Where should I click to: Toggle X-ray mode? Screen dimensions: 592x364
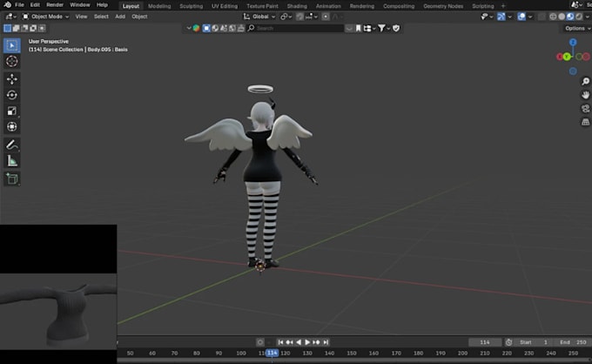(542, 17)
